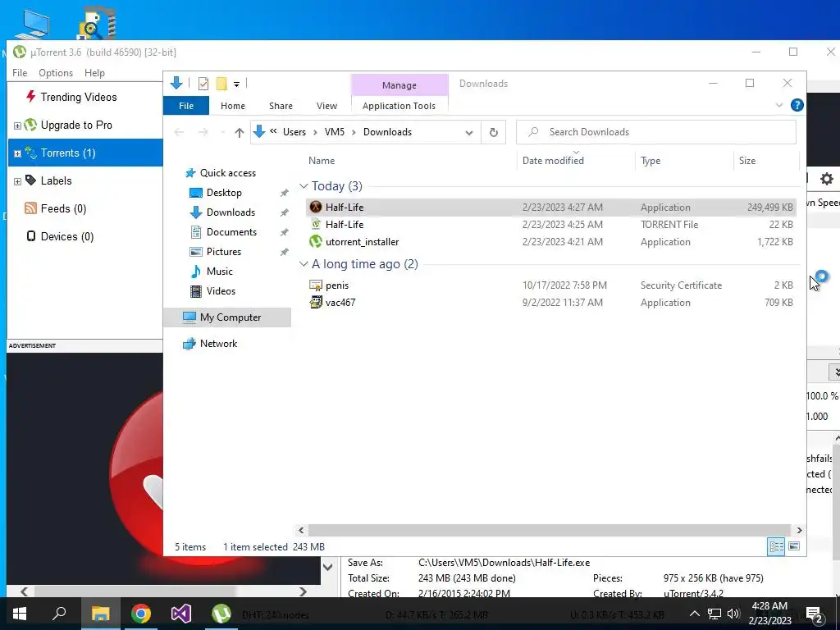Select the utorrent_installer application icon
This screenshot has width=840, height=630.
coord(316,242)
